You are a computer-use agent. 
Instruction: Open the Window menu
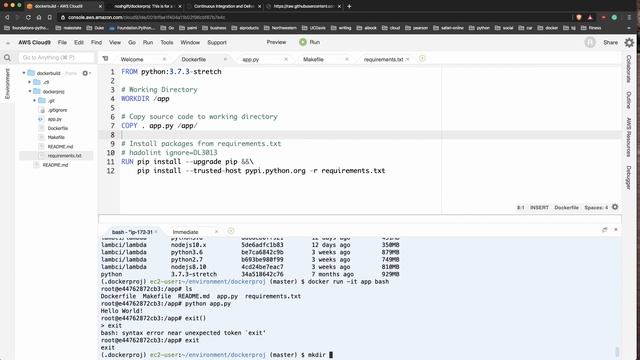(x=190, y=42)
